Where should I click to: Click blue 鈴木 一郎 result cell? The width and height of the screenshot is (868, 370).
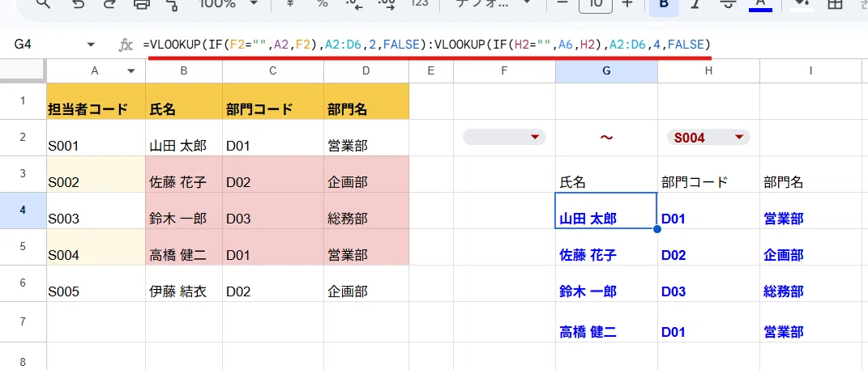[607, 283]
